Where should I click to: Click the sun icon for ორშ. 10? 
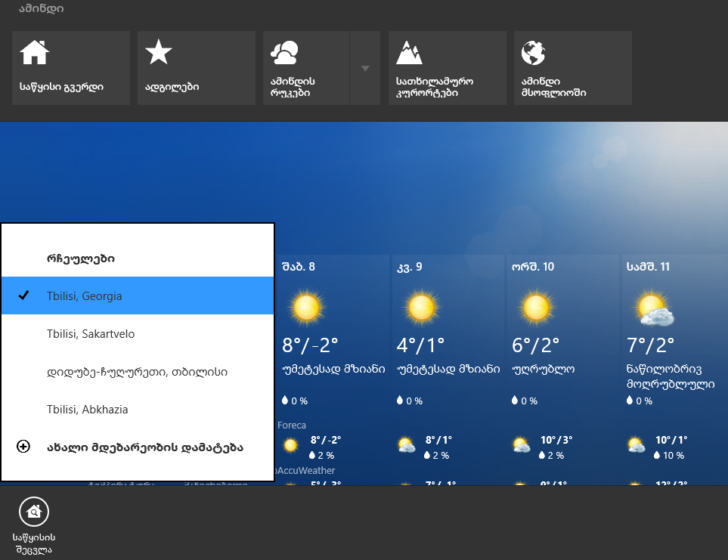click(x=536, y=307)
